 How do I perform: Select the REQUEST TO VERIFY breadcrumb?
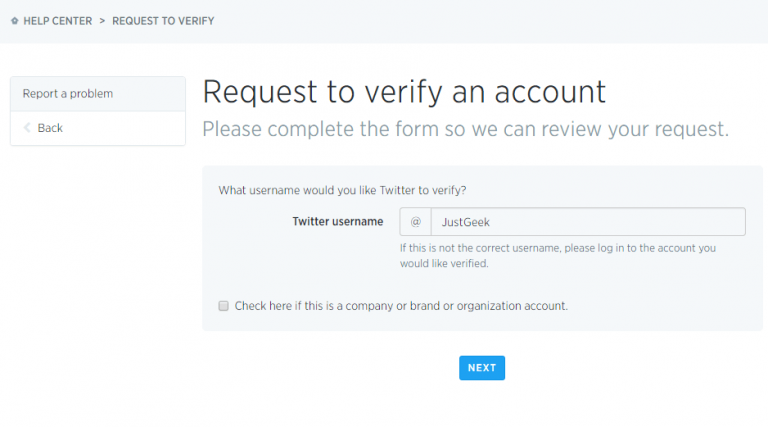163,21
